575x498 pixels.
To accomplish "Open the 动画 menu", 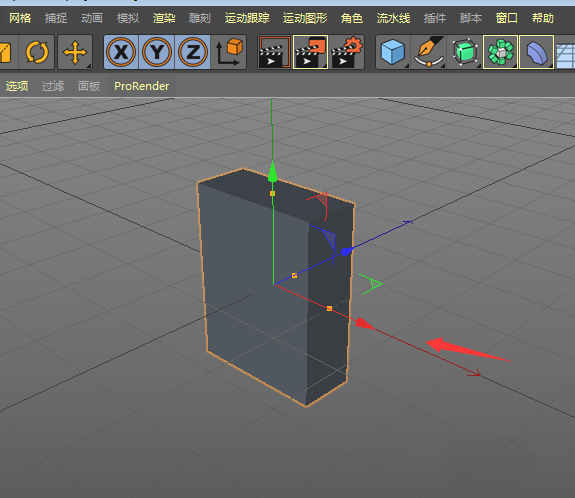I will coord(92,18).
